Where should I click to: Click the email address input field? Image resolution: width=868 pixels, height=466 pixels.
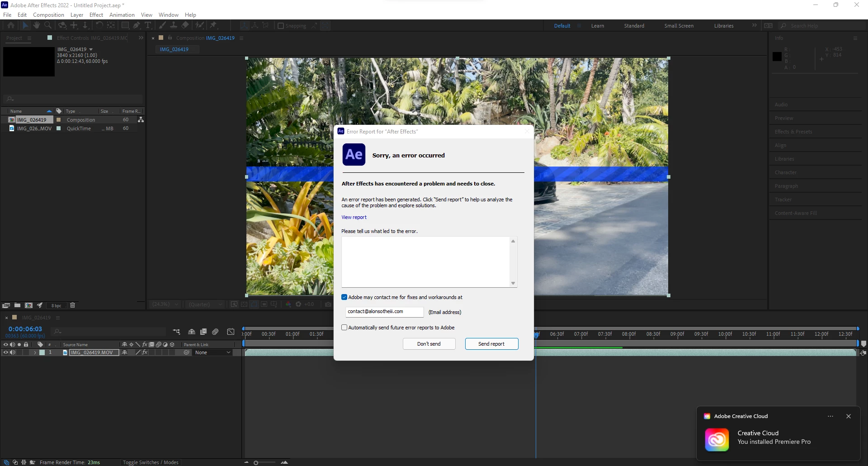click(x=385, y=312)
